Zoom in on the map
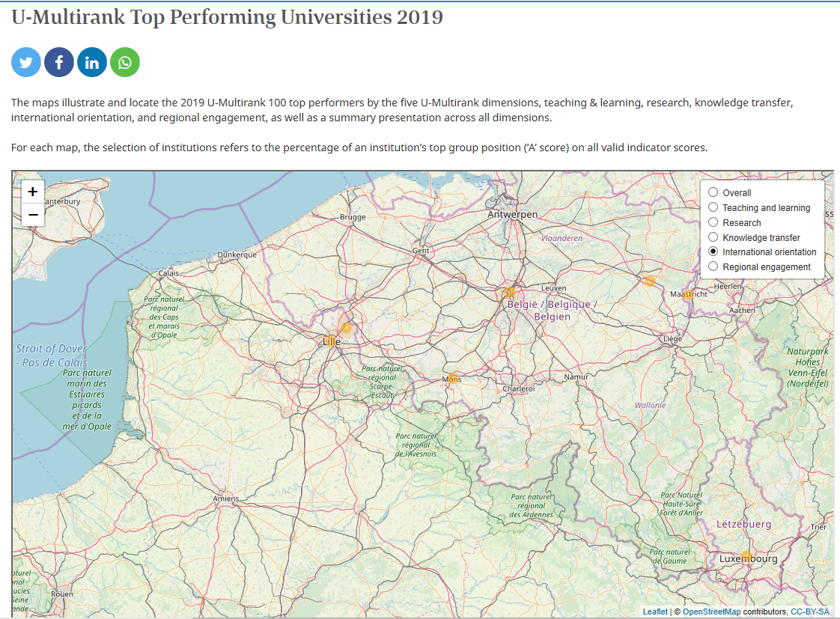 click(33, 192)
